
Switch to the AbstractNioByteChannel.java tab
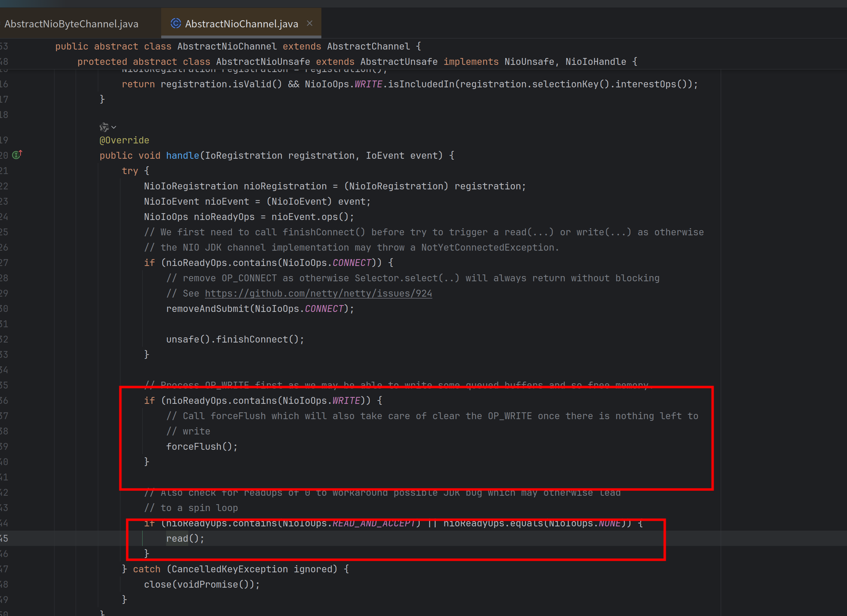click(71, 24)
